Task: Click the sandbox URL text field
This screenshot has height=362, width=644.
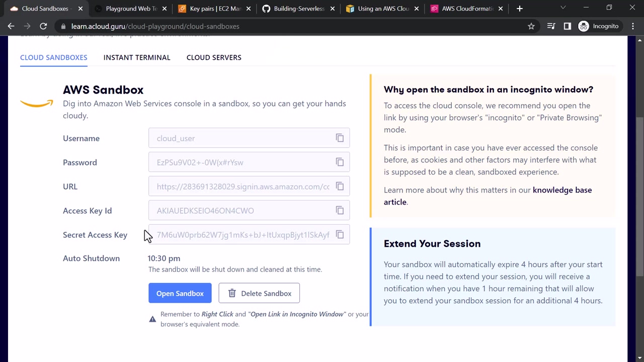Action: (249, 187)
